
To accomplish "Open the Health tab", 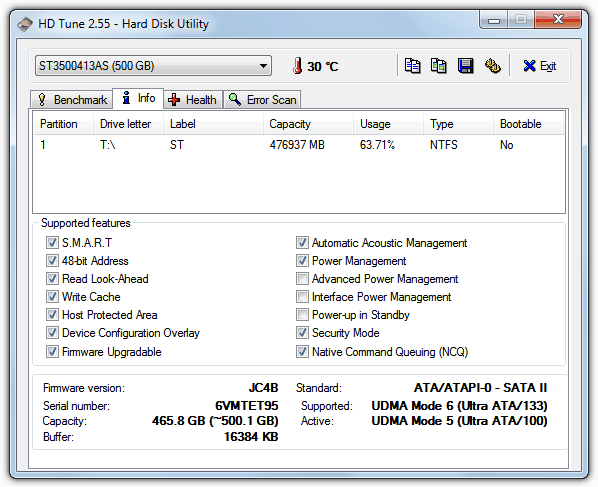I will 193,100.
